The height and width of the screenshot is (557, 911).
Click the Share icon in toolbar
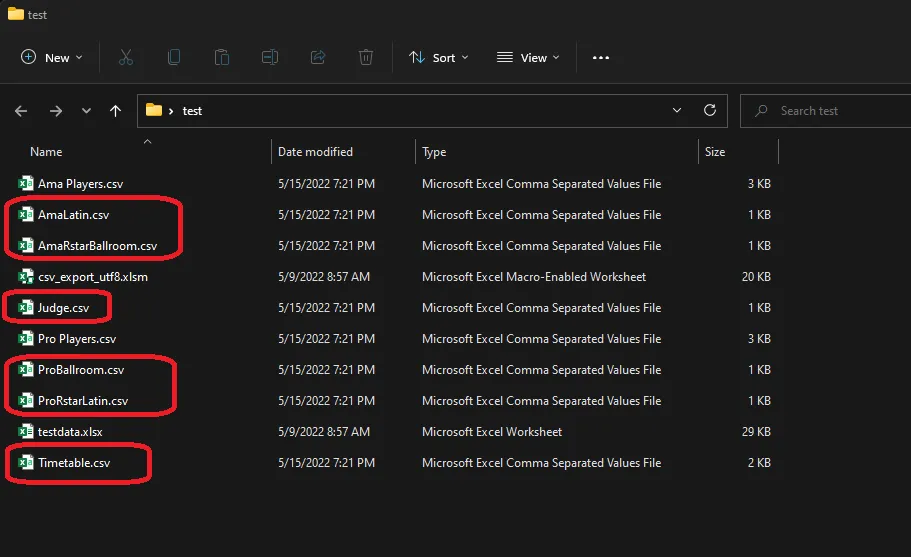click(x=318, y=58)
